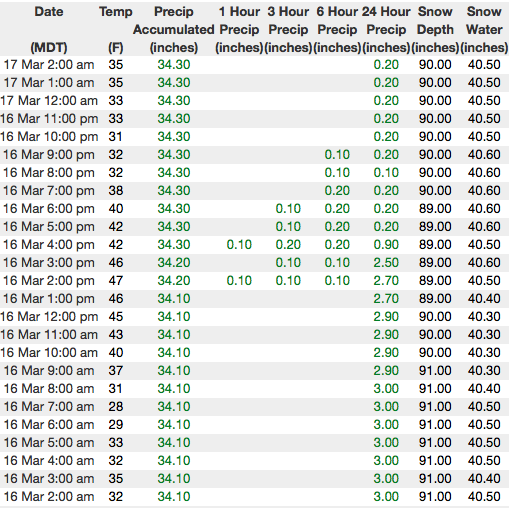Click 24 Hour Precip value 0.90
This screenshot has width=509, height=508.
pyautogui.click(x=386, y=245)
